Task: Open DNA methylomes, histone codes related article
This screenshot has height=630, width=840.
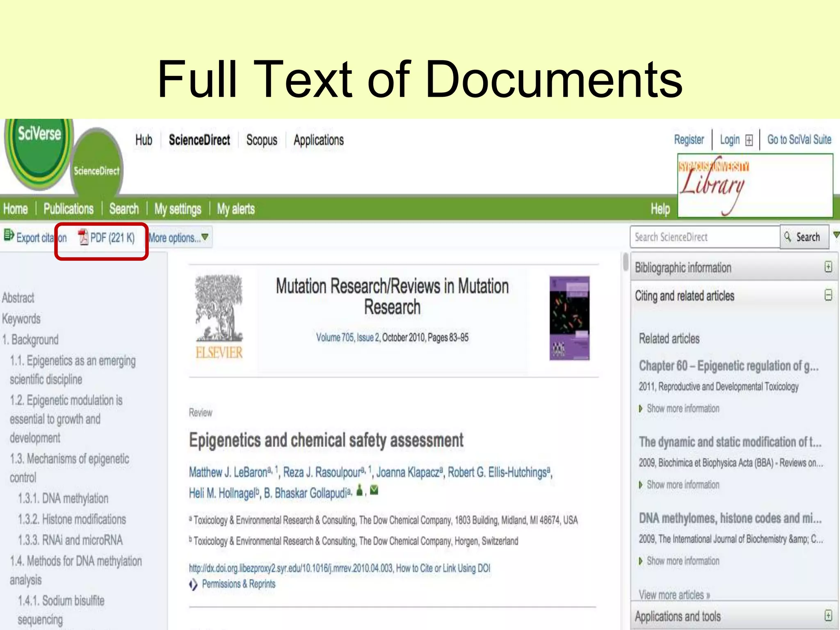Action: click(x=730, y=518)
